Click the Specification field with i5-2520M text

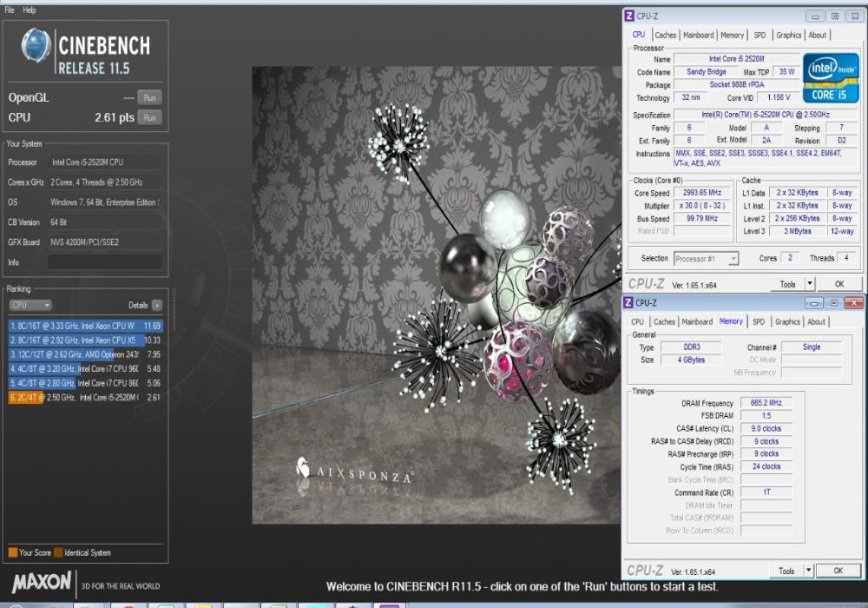point(766,115)
